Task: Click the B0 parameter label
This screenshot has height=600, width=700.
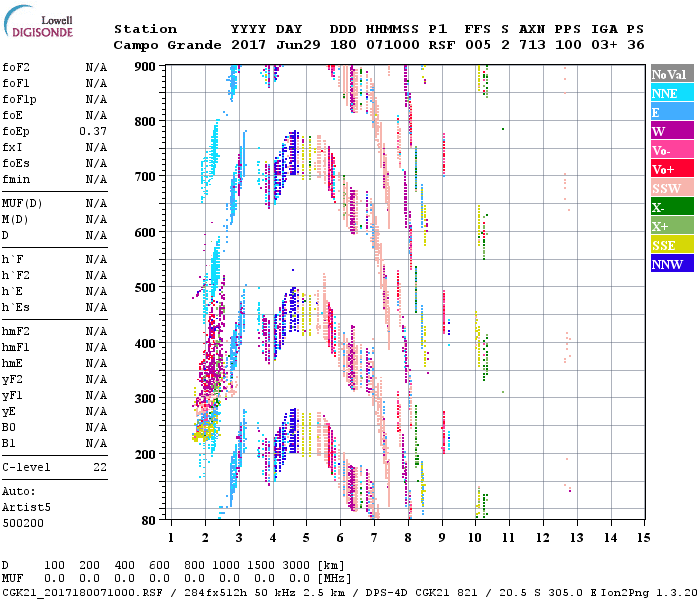Action: (8, 428)
